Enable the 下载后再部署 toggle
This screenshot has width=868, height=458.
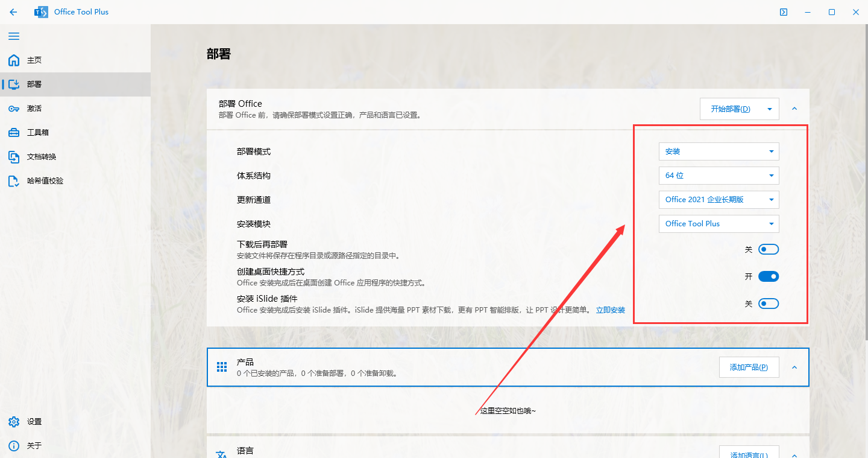click(x=769, y=249)
